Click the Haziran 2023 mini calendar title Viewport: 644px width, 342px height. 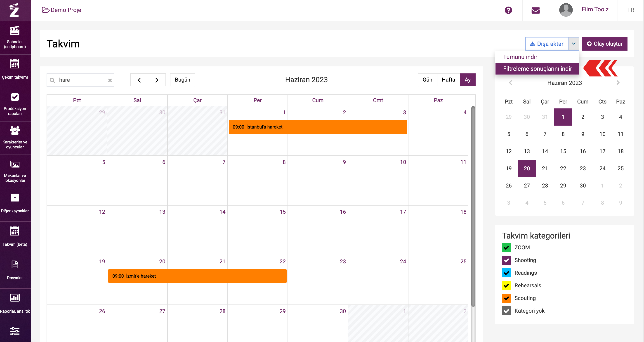[564, 83]
